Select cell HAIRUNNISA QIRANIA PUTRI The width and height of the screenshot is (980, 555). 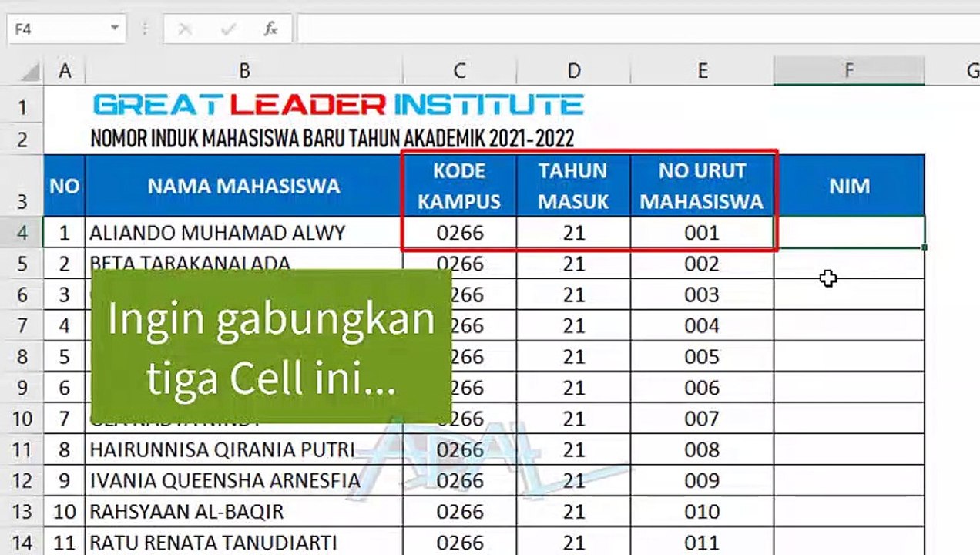click(x=244, y=449)
